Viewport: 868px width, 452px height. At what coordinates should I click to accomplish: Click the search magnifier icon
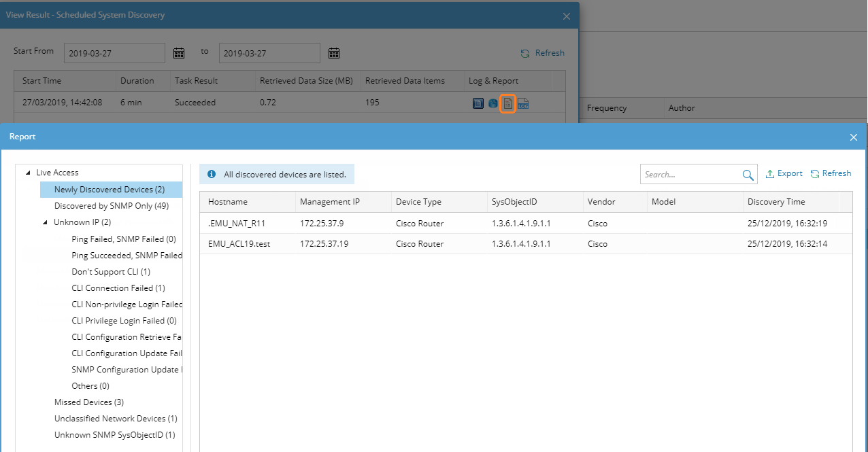click(x=748, y=175)
